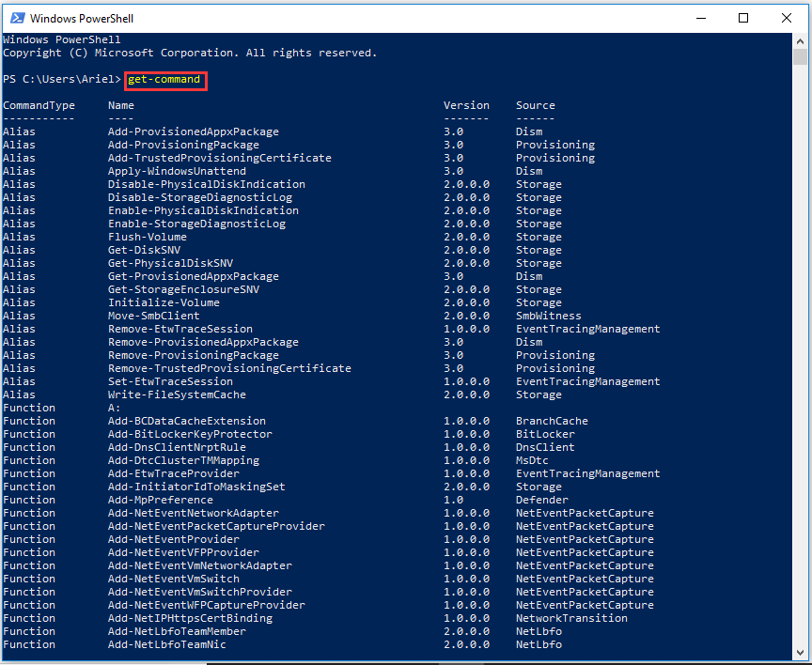This screenshot has width=812, height=665.
Task: Click the scrollbar up arrow
Action: (x=800, y=40)
